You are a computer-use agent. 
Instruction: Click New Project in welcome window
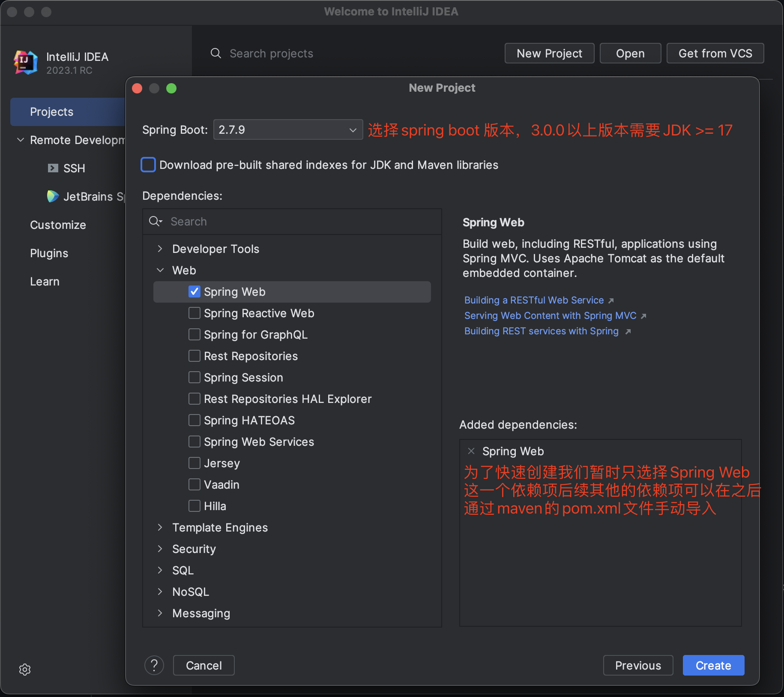pyautogui.click(x=549, y=53)
